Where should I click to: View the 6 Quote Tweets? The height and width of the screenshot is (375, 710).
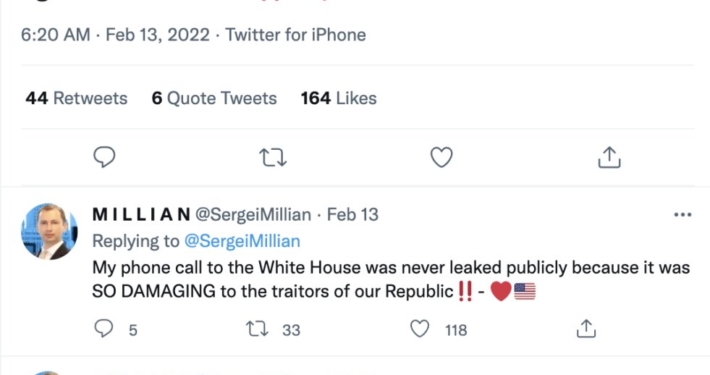click(x=214, y=98)
